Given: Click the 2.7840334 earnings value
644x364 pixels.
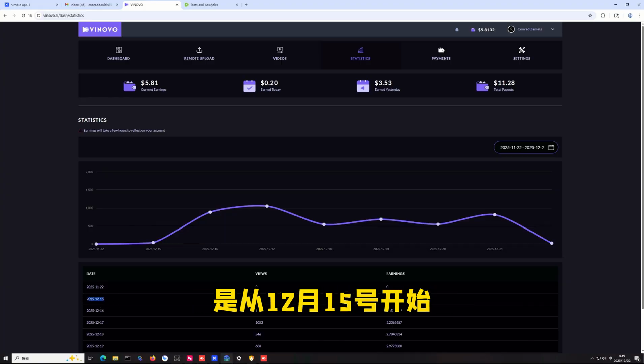Looking at the screenshot, I should [x=394, y=334].
